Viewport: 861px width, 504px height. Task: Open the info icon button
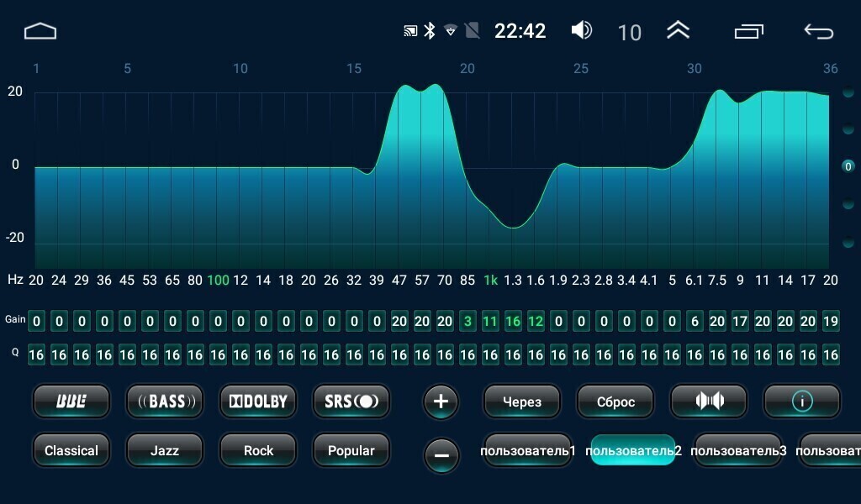(x=802, y=402)
